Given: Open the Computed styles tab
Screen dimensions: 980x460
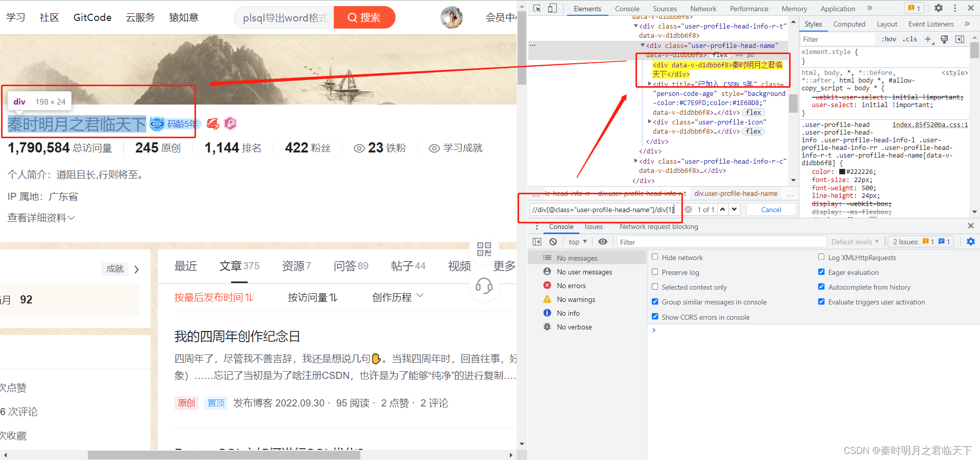Looking at the screenshot, I should point(849,24).
